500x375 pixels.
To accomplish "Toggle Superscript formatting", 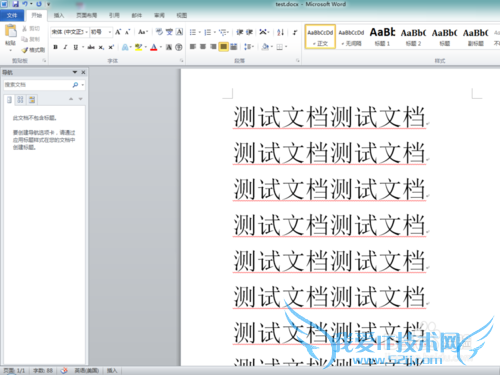I will (x=111, y=47).
